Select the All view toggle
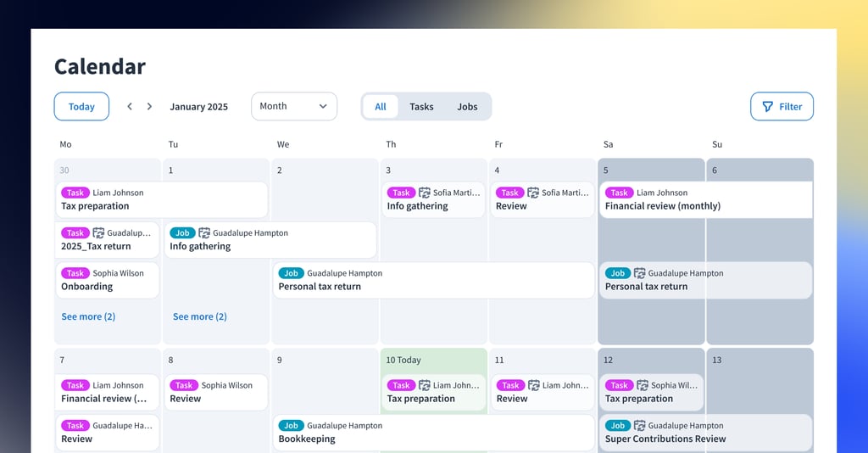Screen dimensions: 868x453 coord(381,107)
